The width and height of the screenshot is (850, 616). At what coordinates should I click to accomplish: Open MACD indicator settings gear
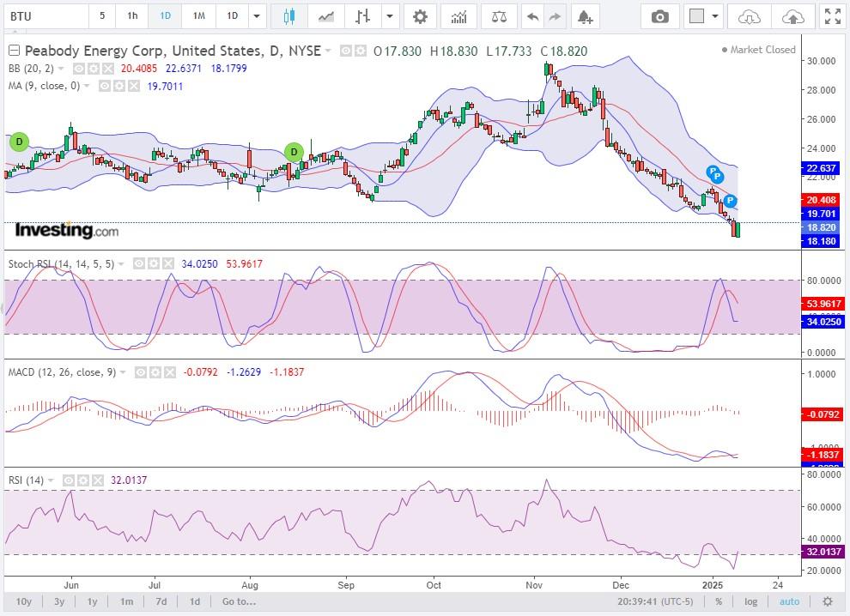pos(155,372)
